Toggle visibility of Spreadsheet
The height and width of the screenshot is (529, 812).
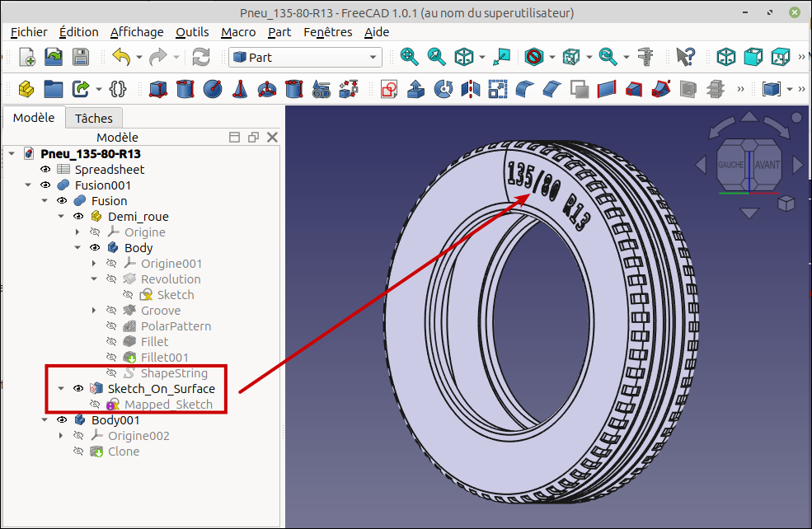pyautogui.click(x=45, y=169)
